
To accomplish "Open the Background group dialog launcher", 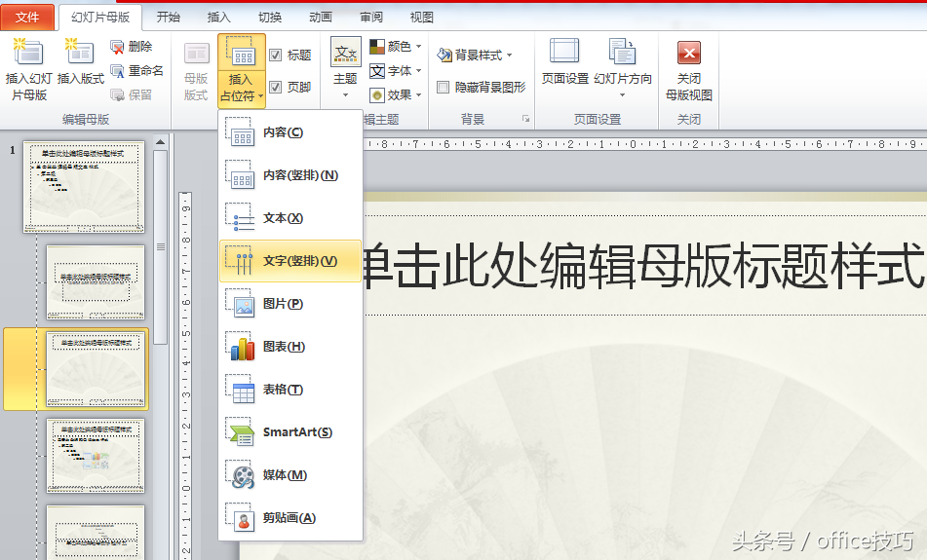I will pos(525,119).
